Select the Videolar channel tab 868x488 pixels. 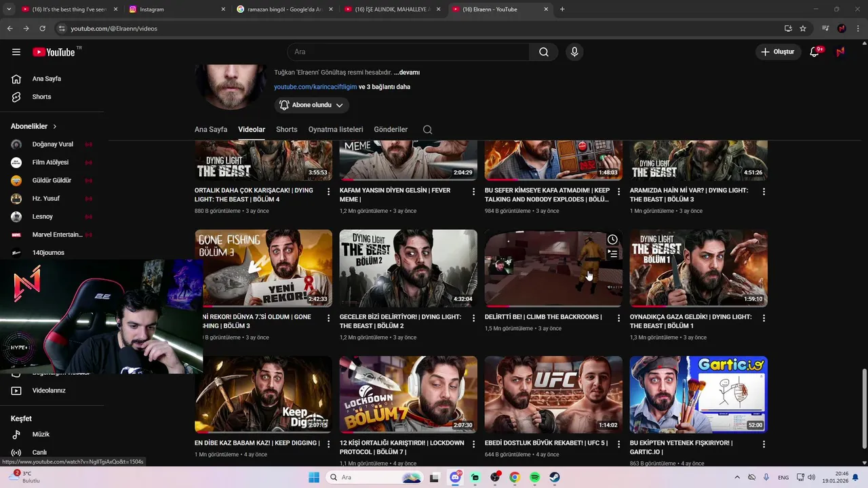[x=252, y=129]
